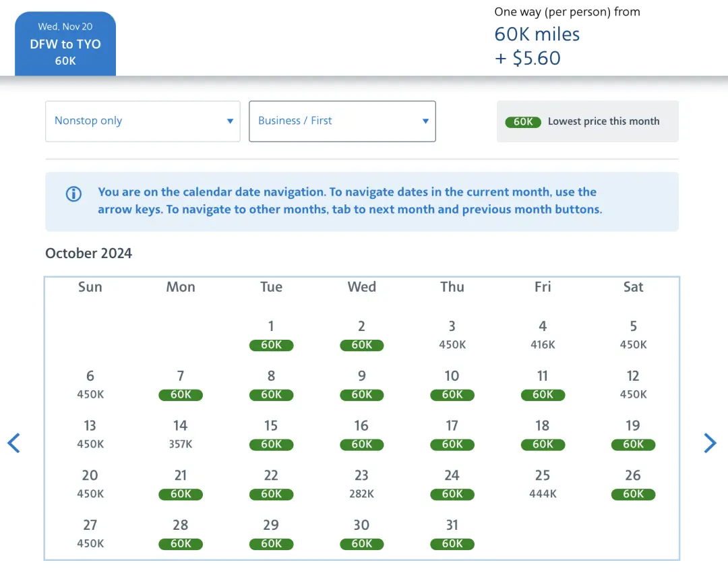Pick October 16 Wednesday at 60K
Viewport: 728px width, 575px height.
(x=361, y=435)
